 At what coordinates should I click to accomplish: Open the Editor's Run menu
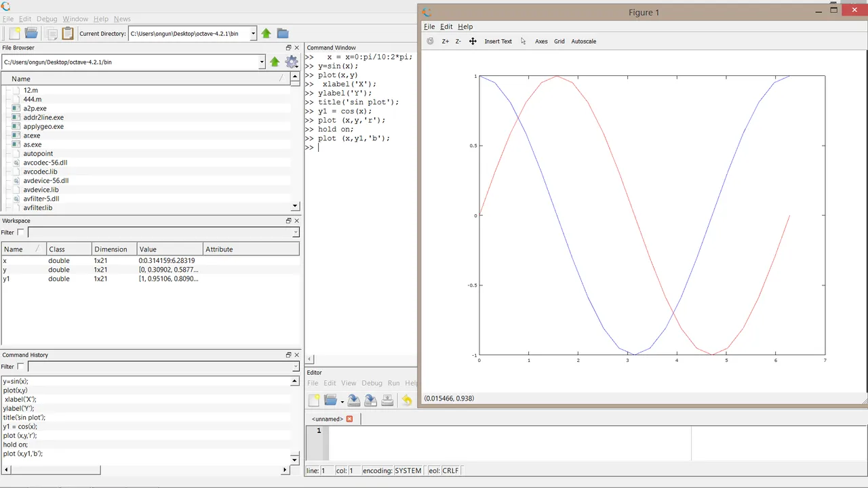(x=393, y=383)
